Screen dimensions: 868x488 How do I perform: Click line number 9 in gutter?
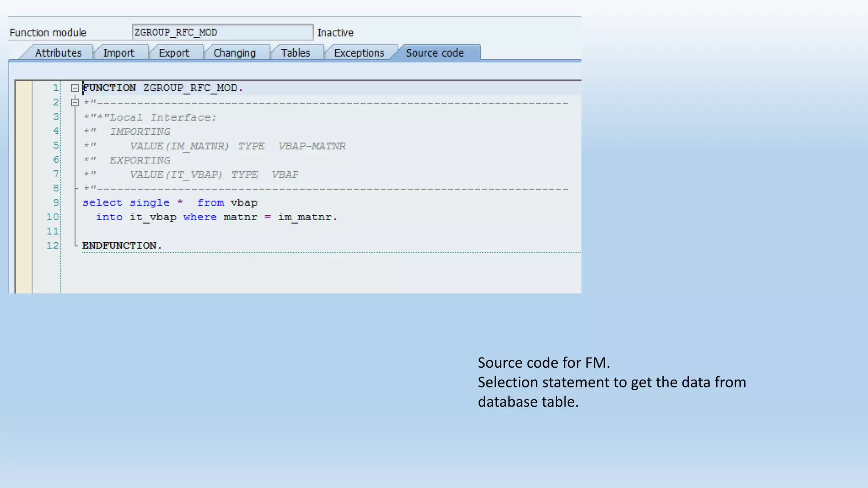point(56,202)
